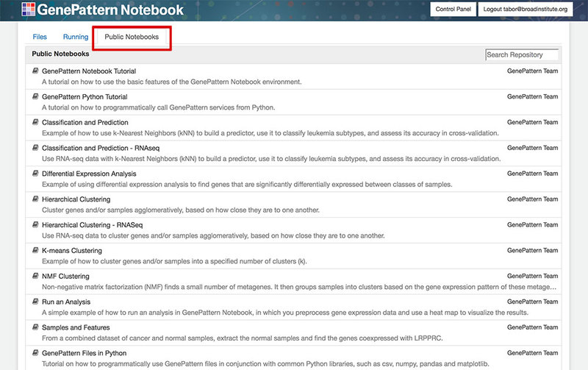Click the Public Notebooks section heading
Viewport: 588px width, 370px height.
[60, 54]
